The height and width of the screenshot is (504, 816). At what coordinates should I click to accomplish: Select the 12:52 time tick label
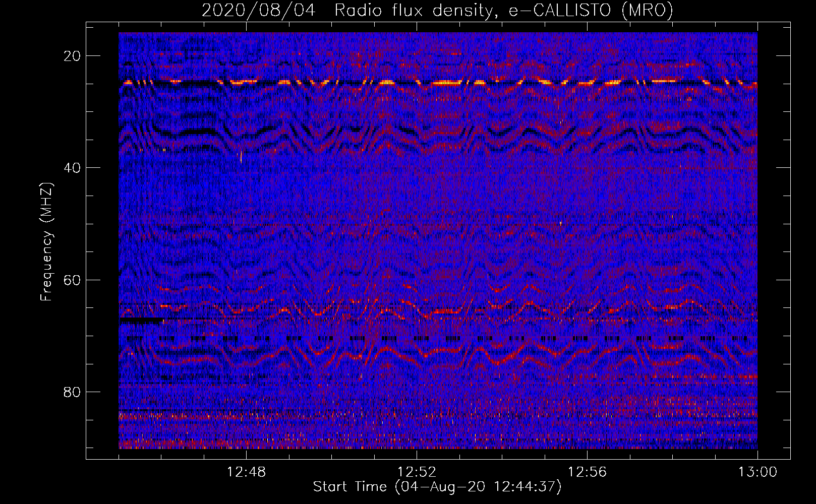pyautogui.click(x=417, y=472)
